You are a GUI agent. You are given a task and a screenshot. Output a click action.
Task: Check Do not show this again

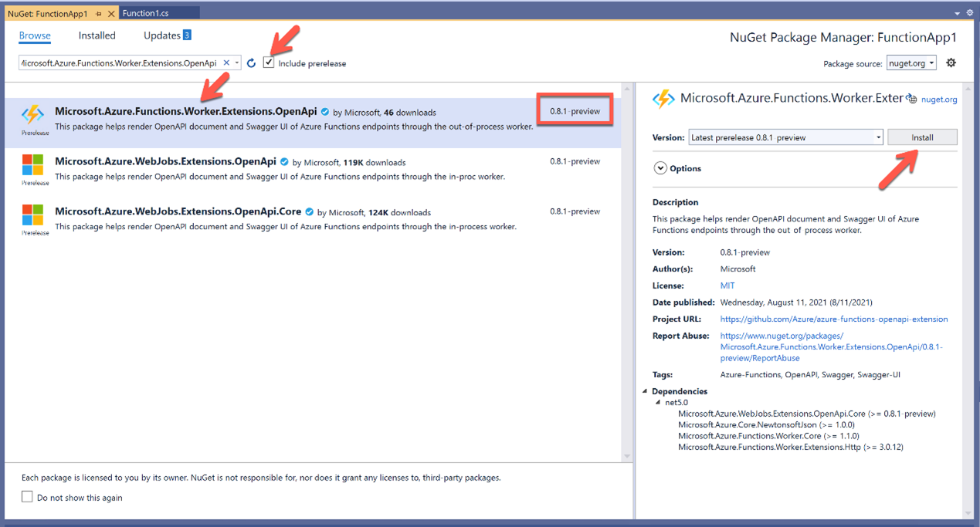[28, 497]
